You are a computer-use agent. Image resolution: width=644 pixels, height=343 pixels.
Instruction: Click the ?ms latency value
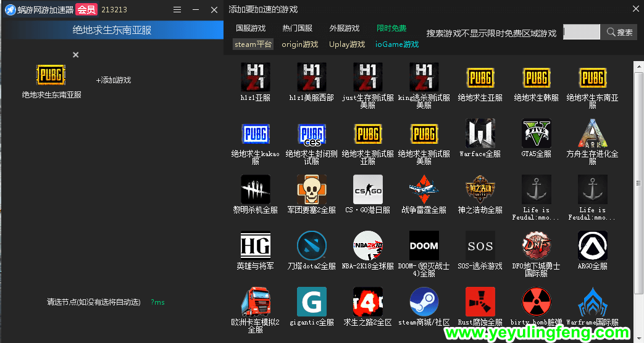pos(157,302)
